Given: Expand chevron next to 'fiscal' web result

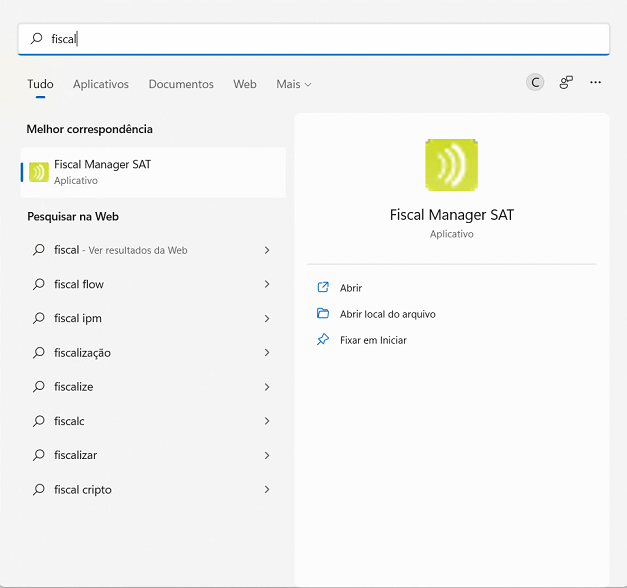Looking at the screenshot, I should coord(267,250).
